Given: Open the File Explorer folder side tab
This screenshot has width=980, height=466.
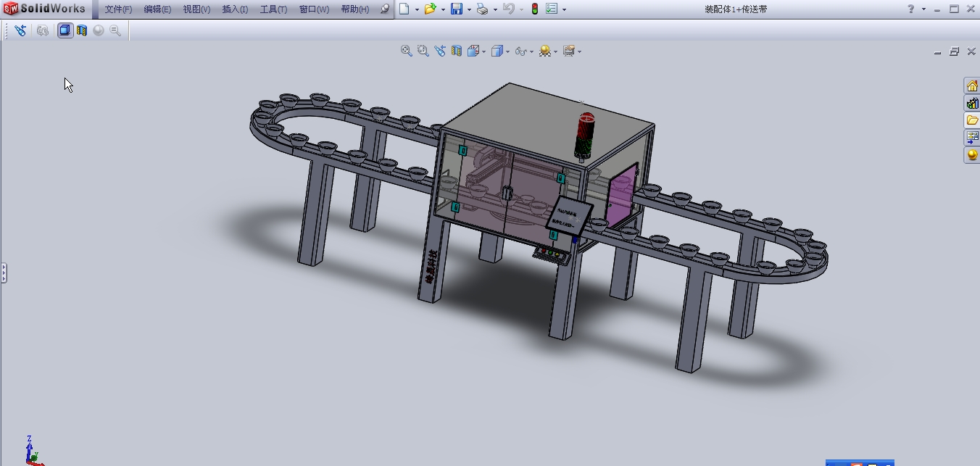Looking at the screenshot, I should (972, 120).
